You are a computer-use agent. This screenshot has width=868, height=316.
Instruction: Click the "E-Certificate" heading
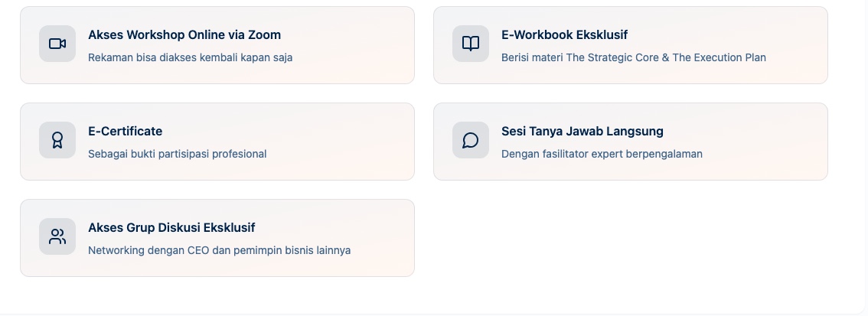point(126,131)
